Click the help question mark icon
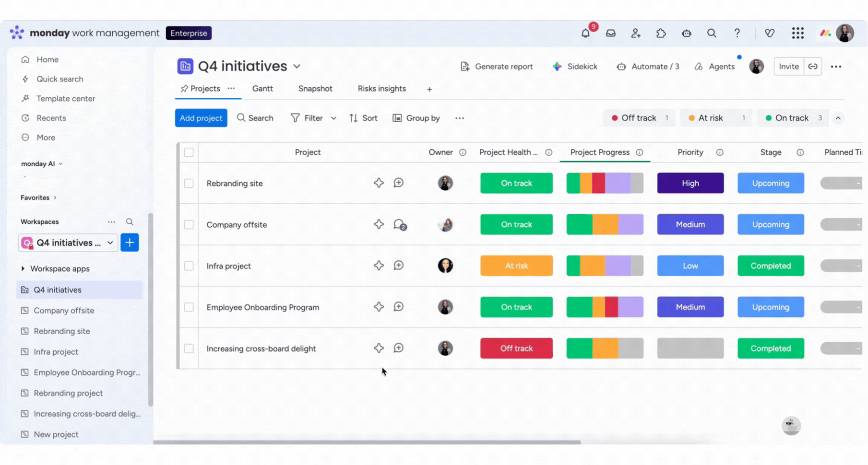This screenshot has height=465, width=868. (x=737, y=33)
